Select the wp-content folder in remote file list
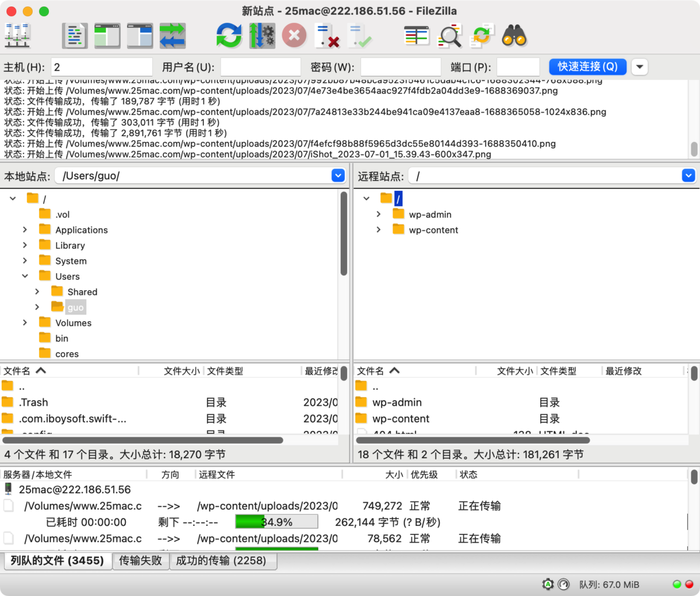This screenshot has height=596, width=700. (x=401, y=419)
